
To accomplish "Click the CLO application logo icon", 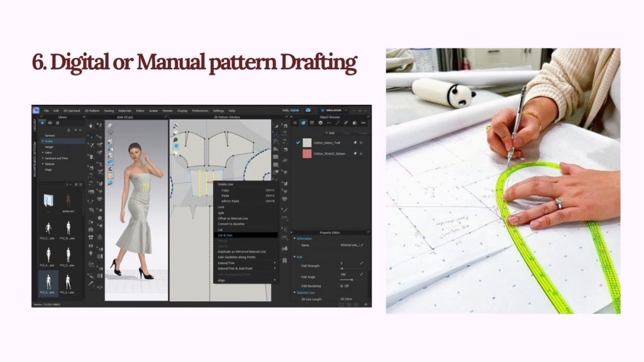I will [x=36, y=111].
